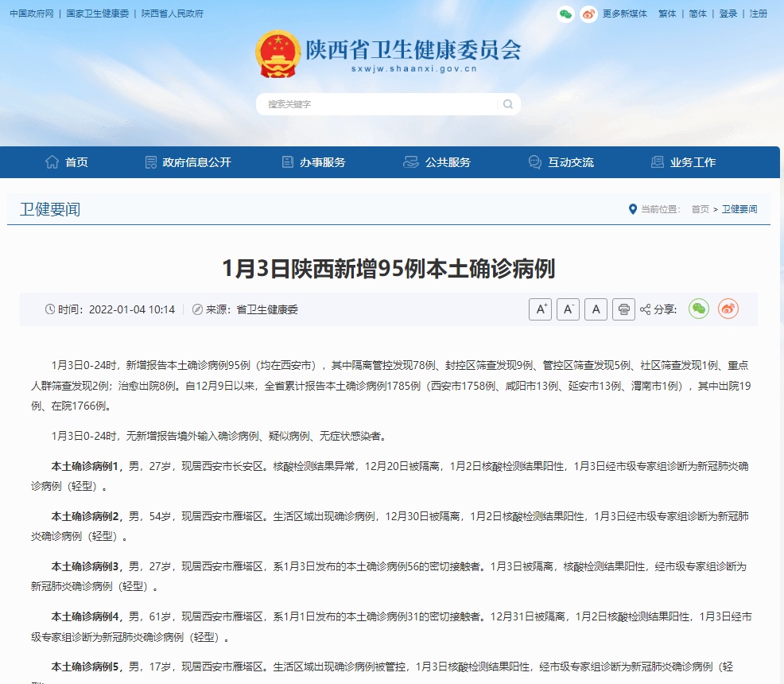
Task: Go to 公共服务 navigation item
Action: pos(437,162)
